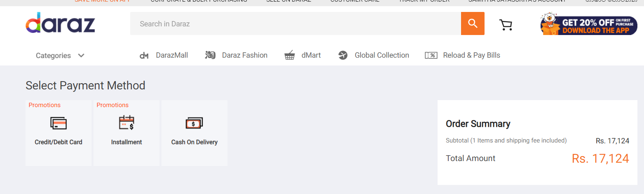Click the Promotions label above Installment

[x=112, y=105]
